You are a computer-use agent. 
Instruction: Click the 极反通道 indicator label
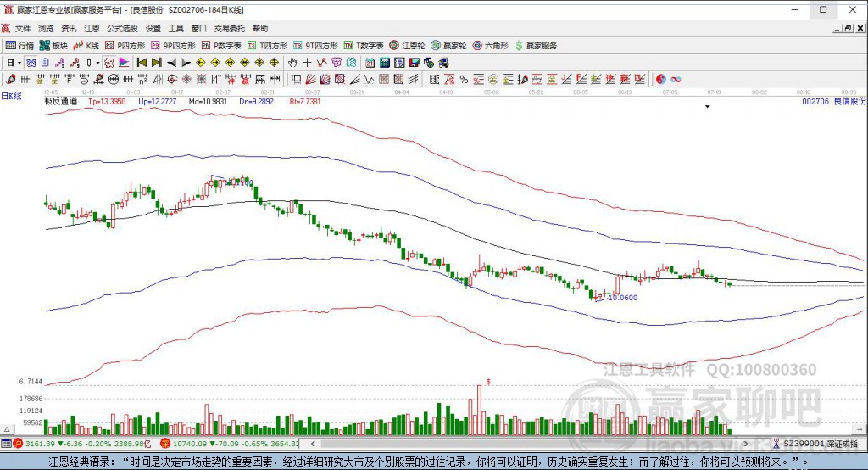click(x=61, y=102)
